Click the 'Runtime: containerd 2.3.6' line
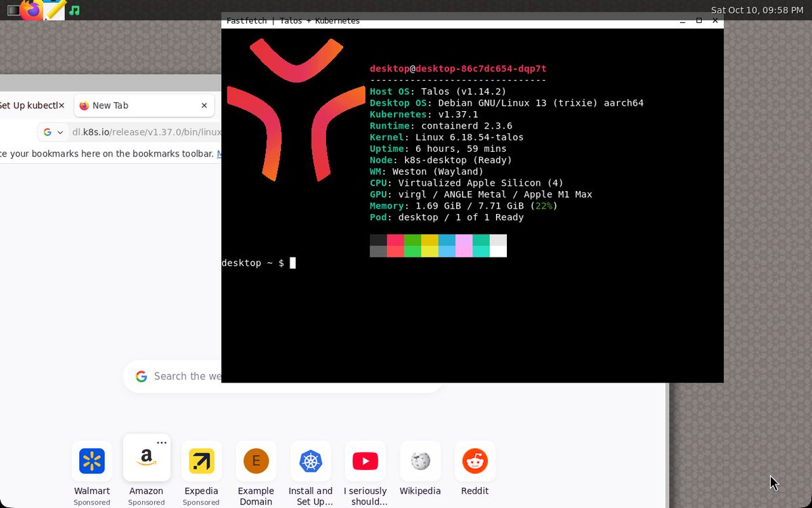This screenshot has height=508, width=812. [x=441, y=126]
